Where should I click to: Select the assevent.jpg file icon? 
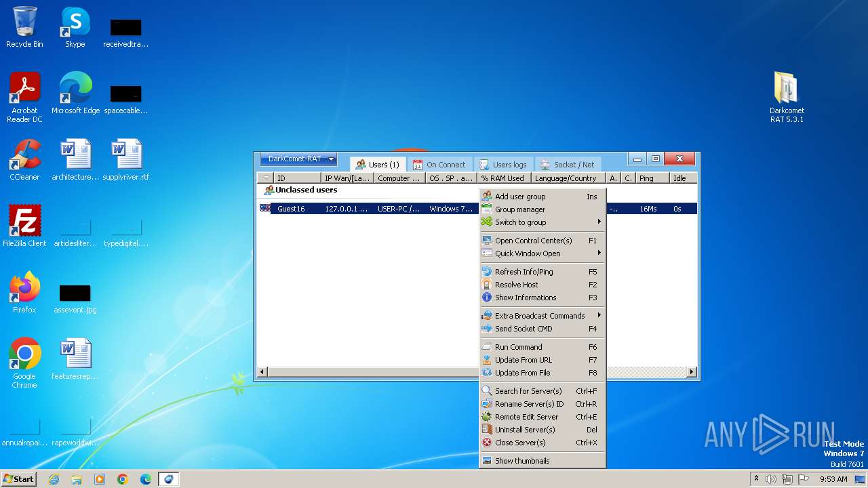pos(75,300)
